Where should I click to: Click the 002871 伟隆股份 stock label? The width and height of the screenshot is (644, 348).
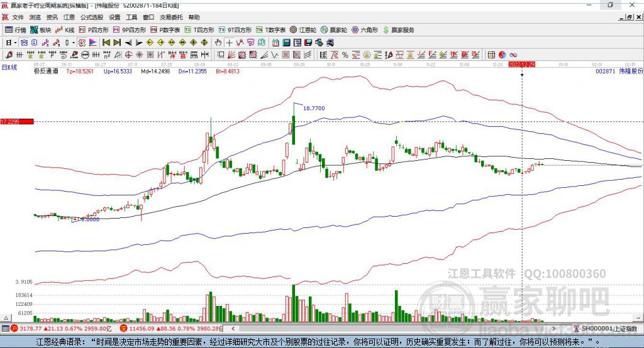click(x=619, y=71)
